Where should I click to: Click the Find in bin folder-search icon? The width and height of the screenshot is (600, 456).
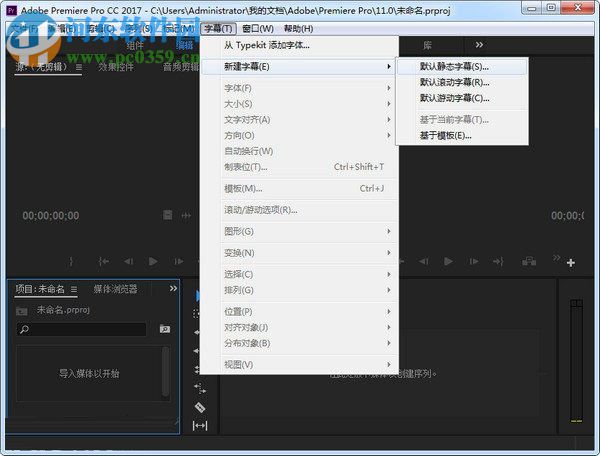(x=165, y=329)
